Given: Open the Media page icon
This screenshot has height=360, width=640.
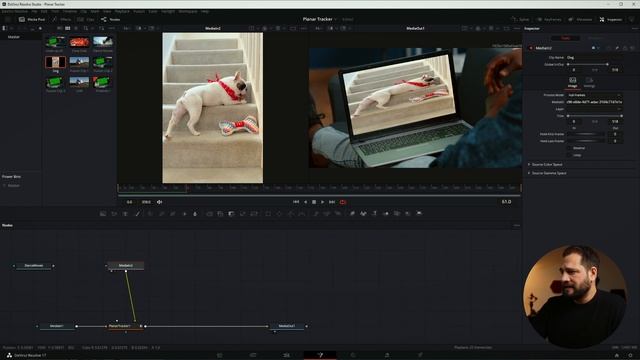Looking at the screenshot, I should 219,355.
